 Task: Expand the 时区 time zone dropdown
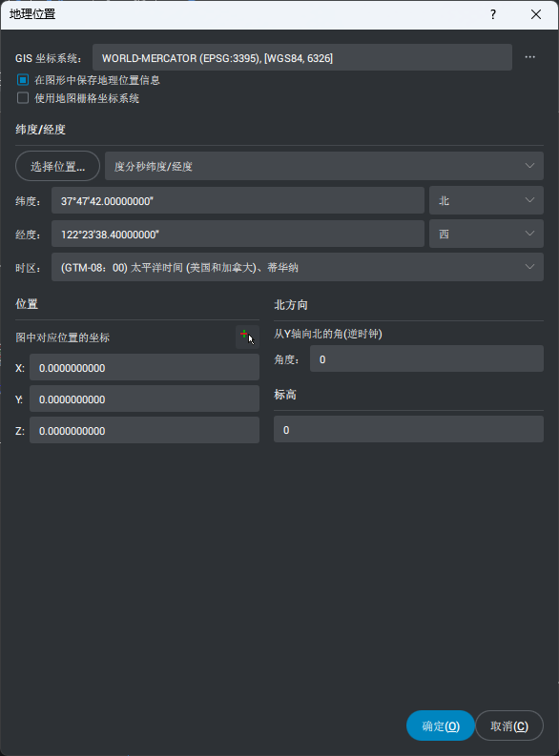pos(298,267)
